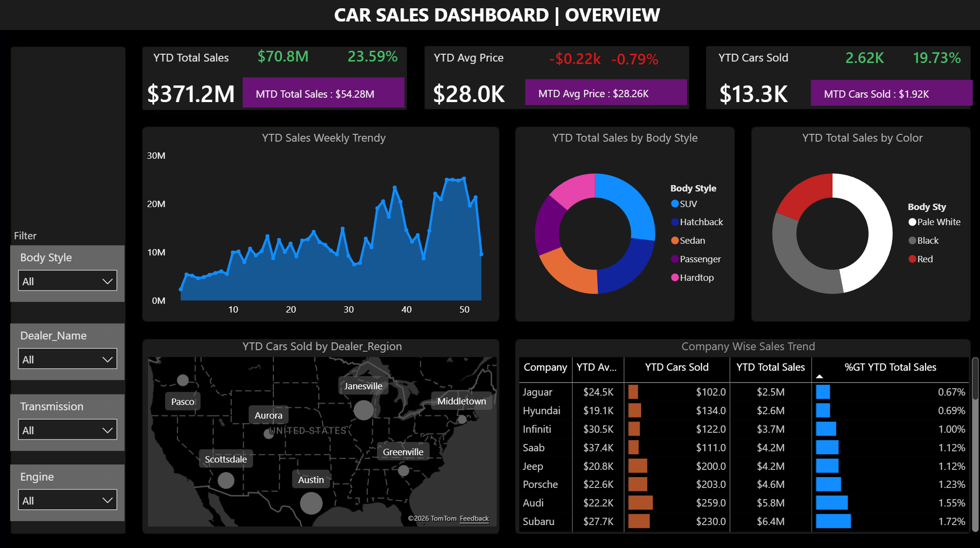980x548 pixels.
Task: Click the YTD Sales Weekly Trendy chart title
Action: pos(324,138)
